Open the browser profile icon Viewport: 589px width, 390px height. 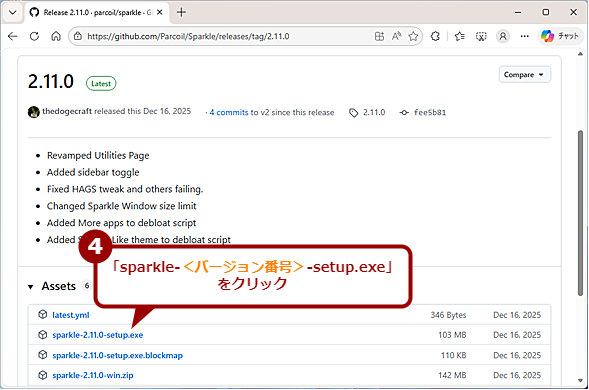503,36
